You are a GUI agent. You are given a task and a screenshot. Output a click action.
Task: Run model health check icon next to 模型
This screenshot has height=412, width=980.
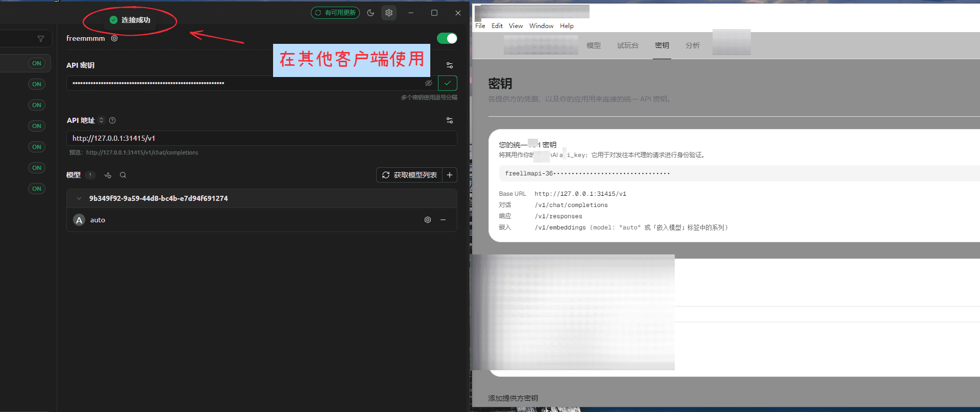point(108,175)
